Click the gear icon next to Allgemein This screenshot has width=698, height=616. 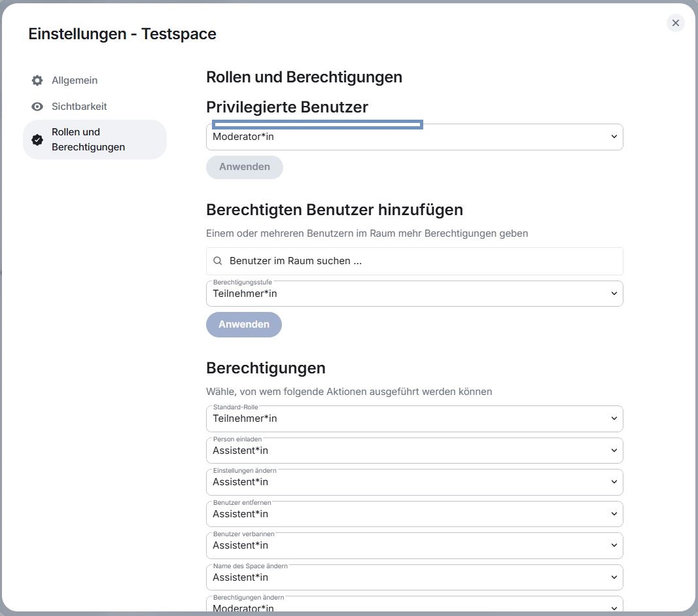point(37,80)
